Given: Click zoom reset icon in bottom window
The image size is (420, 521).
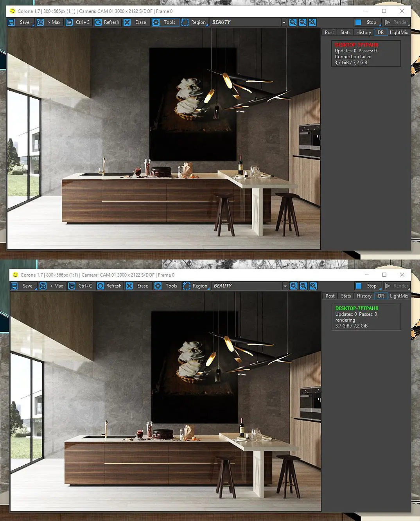Looking at the screenshot, I should (x=313, y=286).
